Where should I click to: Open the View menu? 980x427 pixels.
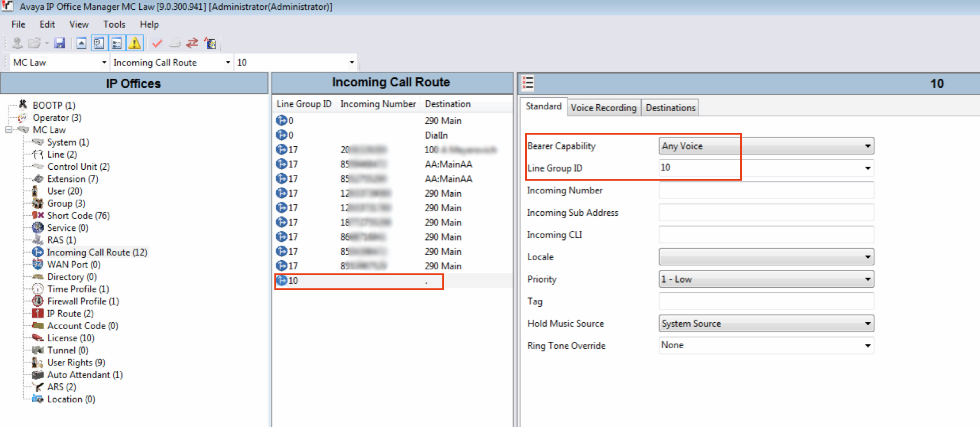click(x=79, y=24)
